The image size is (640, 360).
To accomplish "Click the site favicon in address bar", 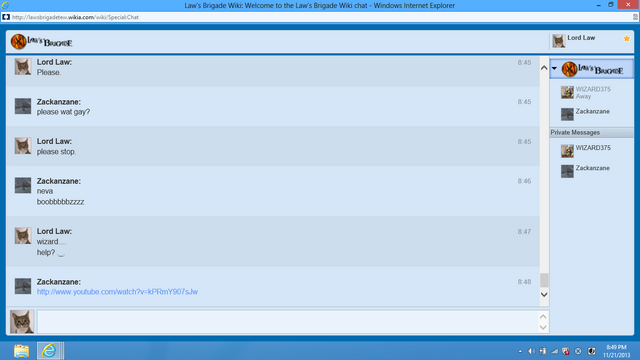I will point(6,17).
